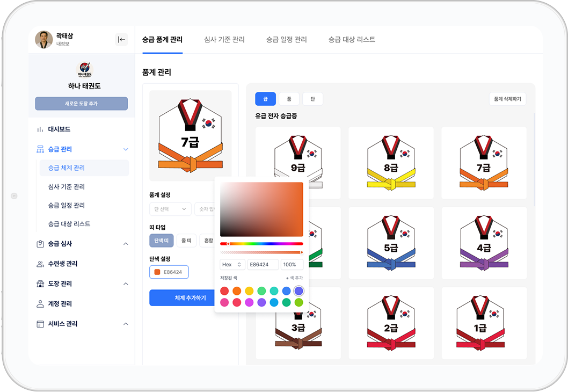The width and height of the screenshot is (568, 392).
Task: Collapse the sidebar with the arrow icon
Action: [121, 40]
